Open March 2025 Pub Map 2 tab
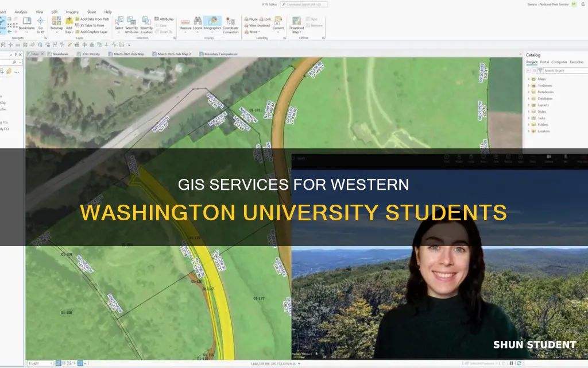Screen dimensions: 588x368 172,54
